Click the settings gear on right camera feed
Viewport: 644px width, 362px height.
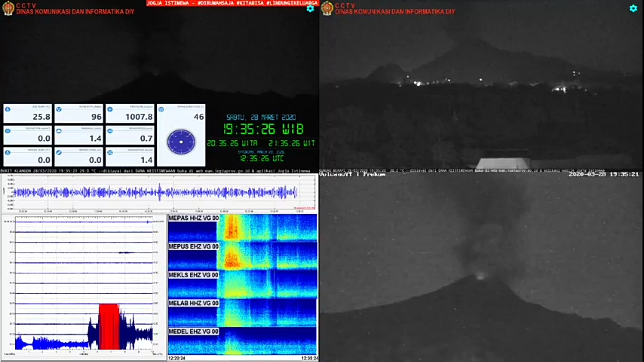[633, 9]
